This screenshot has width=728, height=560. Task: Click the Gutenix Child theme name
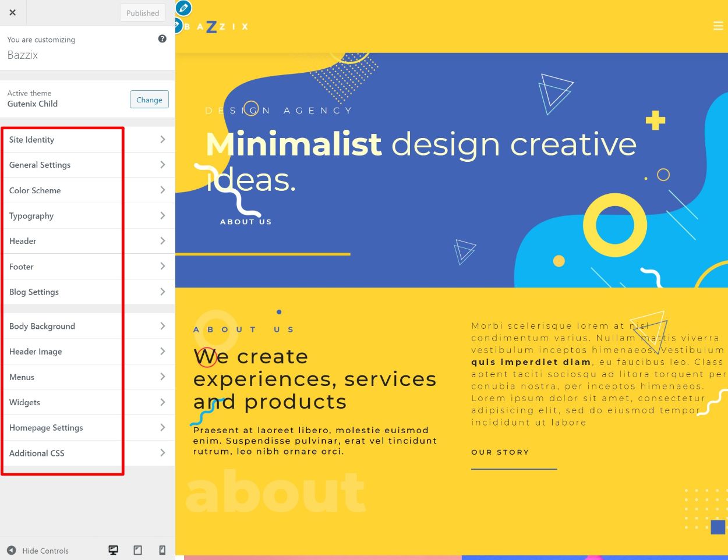tap(33, 104)
